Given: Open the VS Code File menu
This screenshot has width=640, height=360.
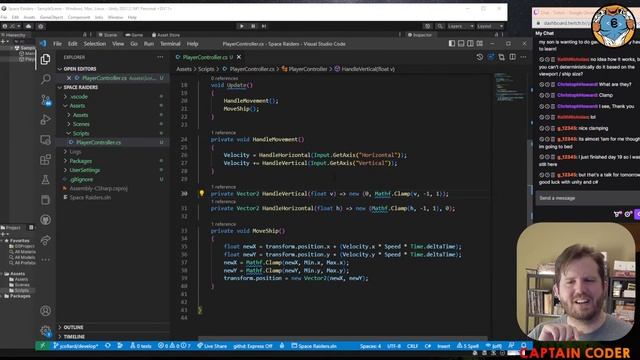Looking at the screenshot, I should click(58, 44).
